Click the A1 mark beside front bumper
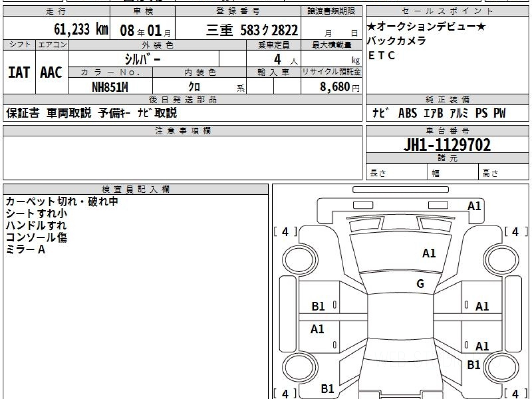 (474, 206)
